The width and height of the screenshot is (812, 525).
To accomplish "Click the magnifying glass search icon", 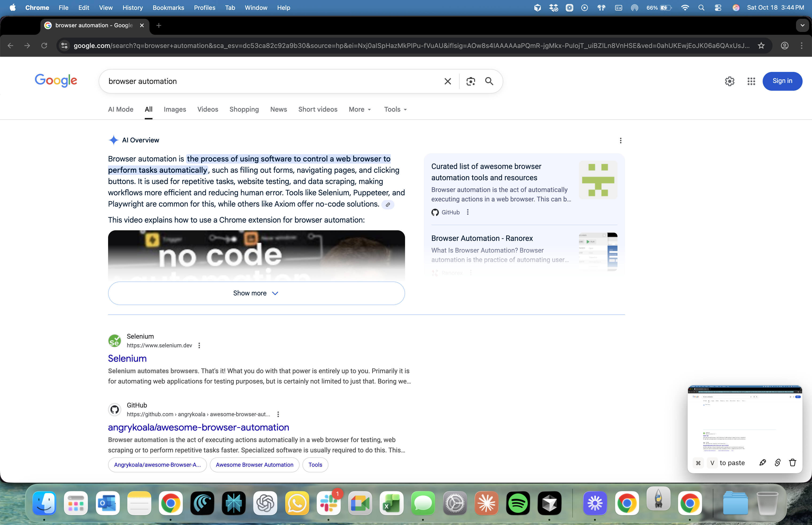I will [489, 81].
